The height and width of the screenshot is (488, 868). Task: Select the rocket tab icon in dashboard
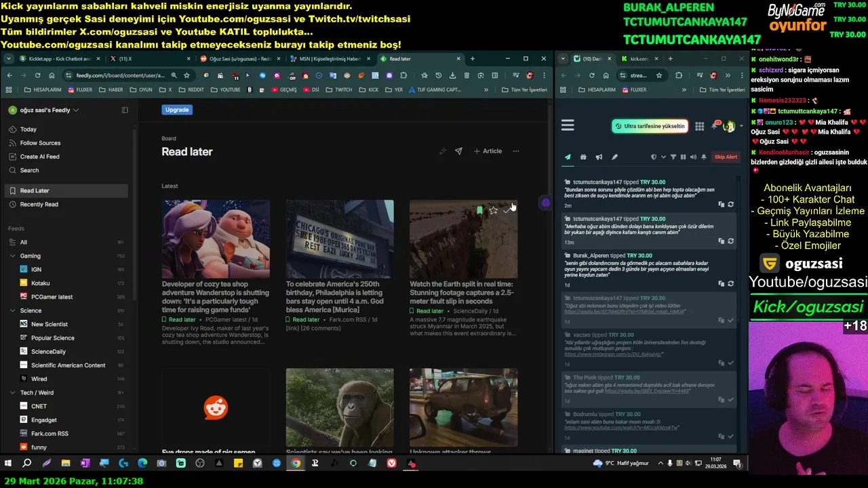[614, 157]
